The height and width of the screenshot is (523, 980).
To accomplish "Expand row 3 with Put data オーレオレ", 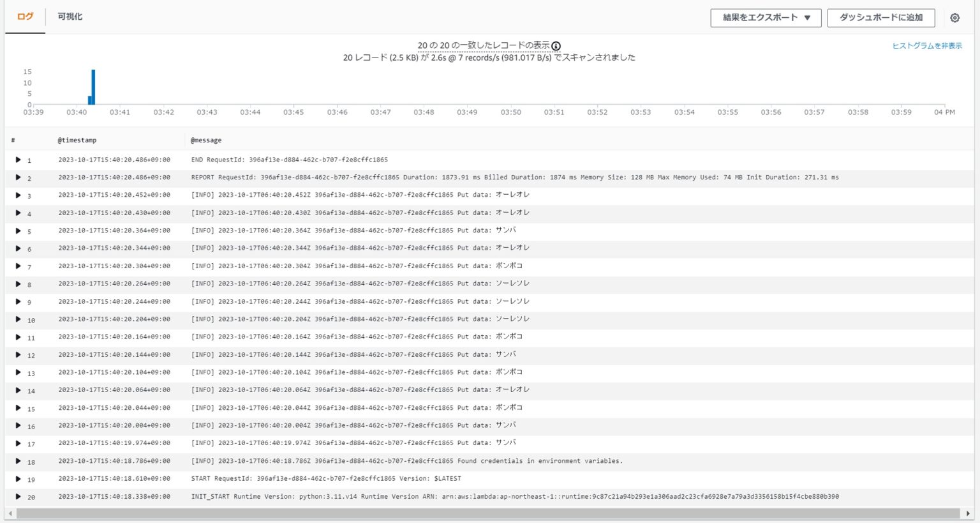I will (18, 195).
